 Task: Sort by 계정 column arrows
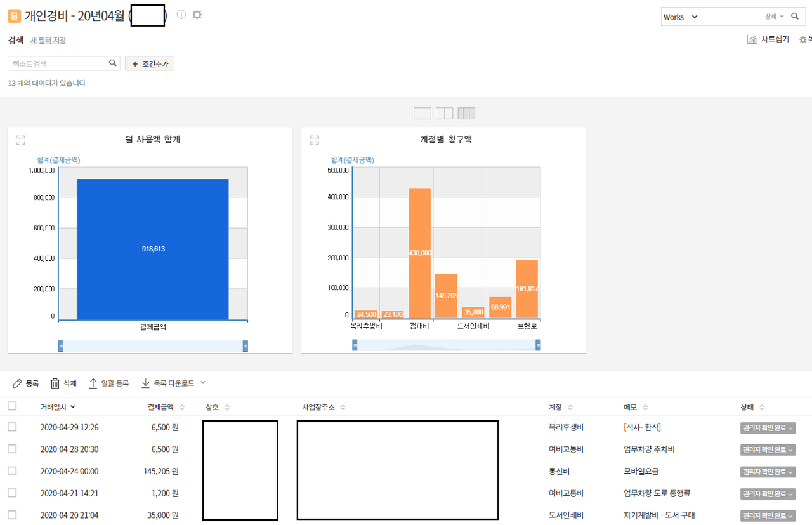(570, 408)
